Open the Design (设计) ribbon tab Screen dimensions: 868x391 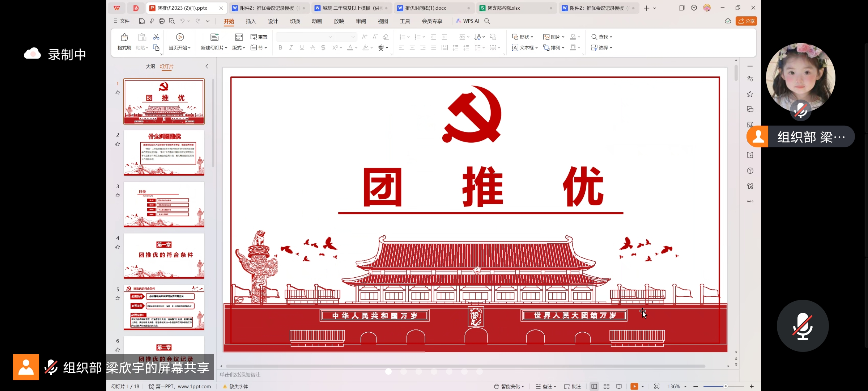click(x=273, y=21)
